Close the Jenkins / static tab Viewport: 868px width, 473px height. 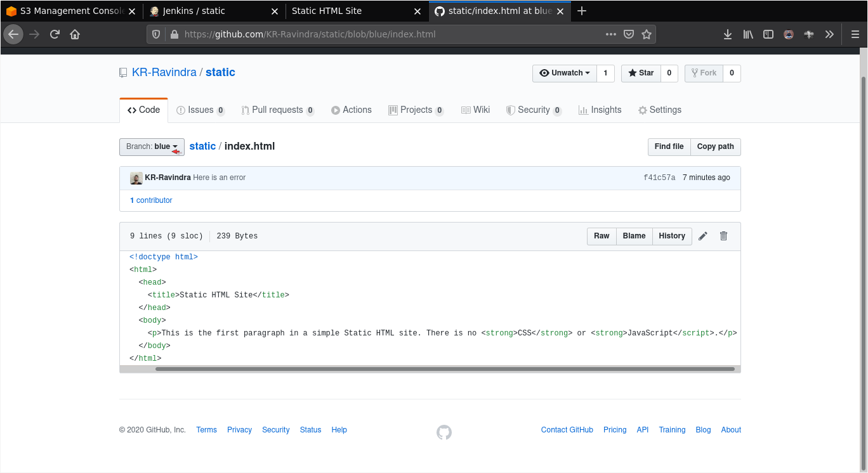click(274, 11)
